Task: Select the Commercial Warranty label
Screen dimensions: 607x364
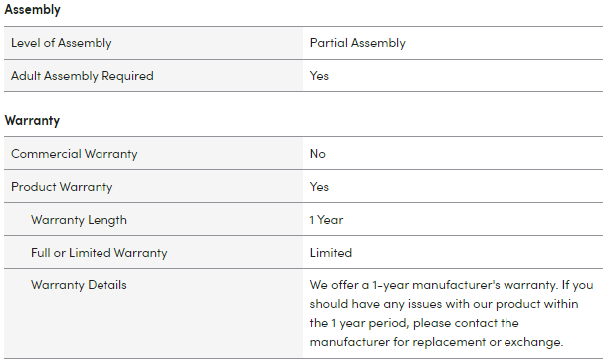Action: pos(74,154)
